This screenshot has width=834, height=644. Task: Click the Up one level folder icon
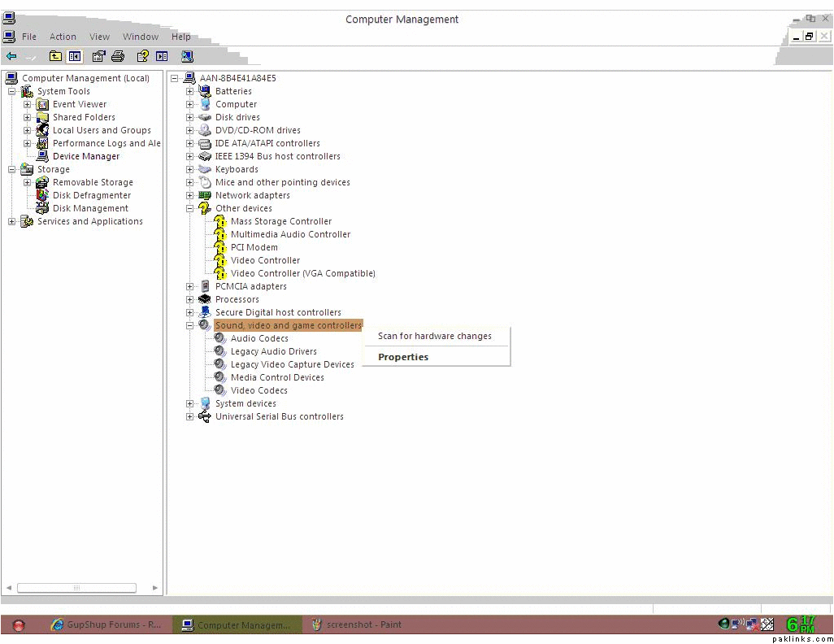55,56
